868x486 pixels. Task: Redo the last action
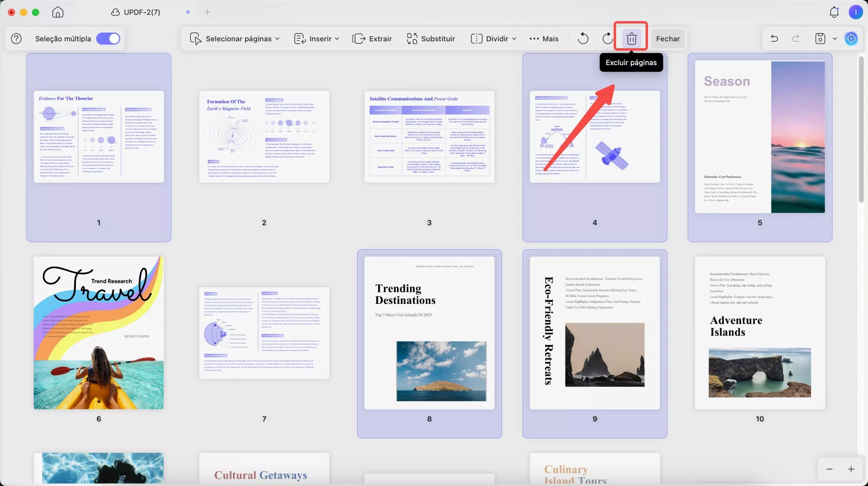(796, 38)
